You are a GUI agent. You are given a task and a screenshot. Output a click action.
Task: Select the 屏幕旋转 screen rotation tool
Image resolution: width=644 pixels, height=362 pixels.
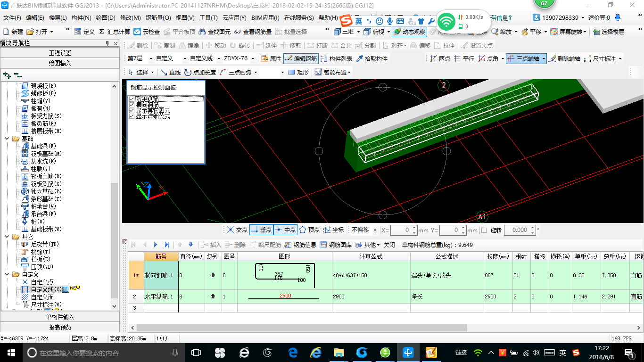[x=567, y=32]
